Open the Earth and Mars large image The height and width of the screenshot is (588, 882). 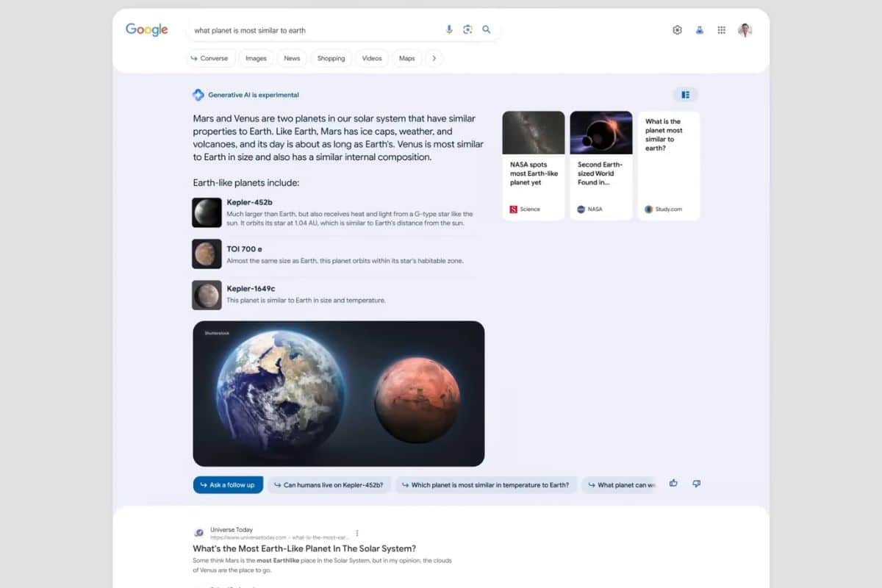click(339, 394)
